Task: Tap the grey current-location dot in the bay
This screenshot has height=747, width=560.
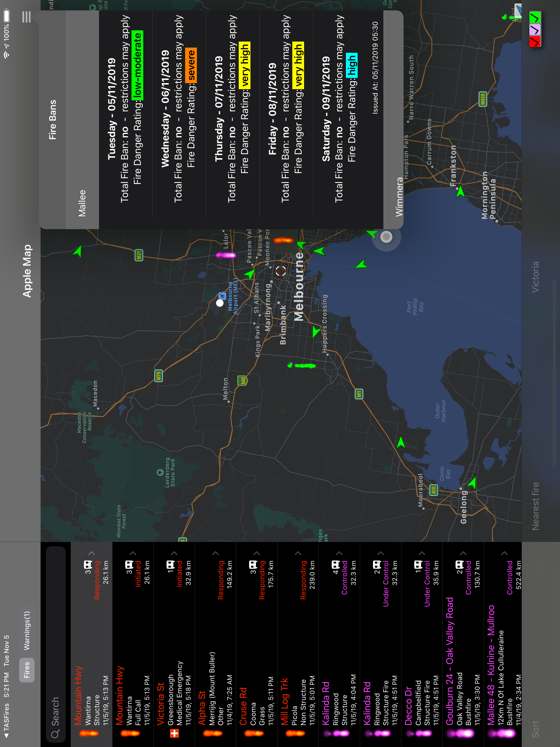Action: pos(386,237)
